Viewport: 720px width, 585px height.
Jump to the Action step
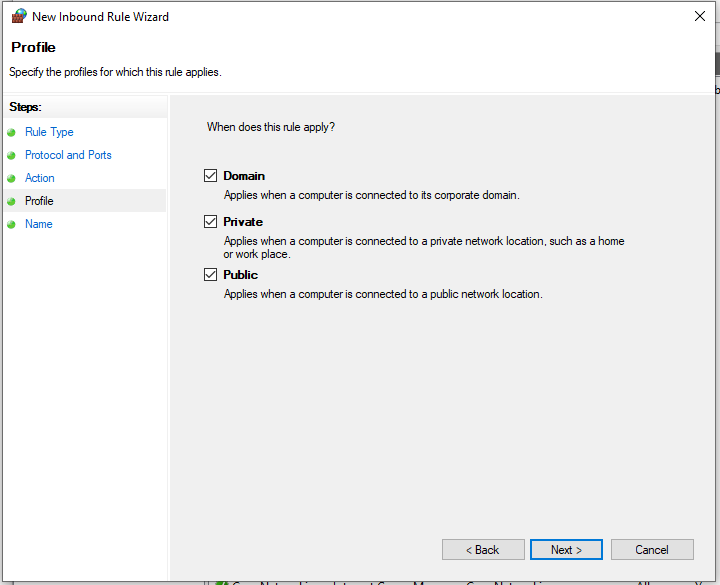40,178
